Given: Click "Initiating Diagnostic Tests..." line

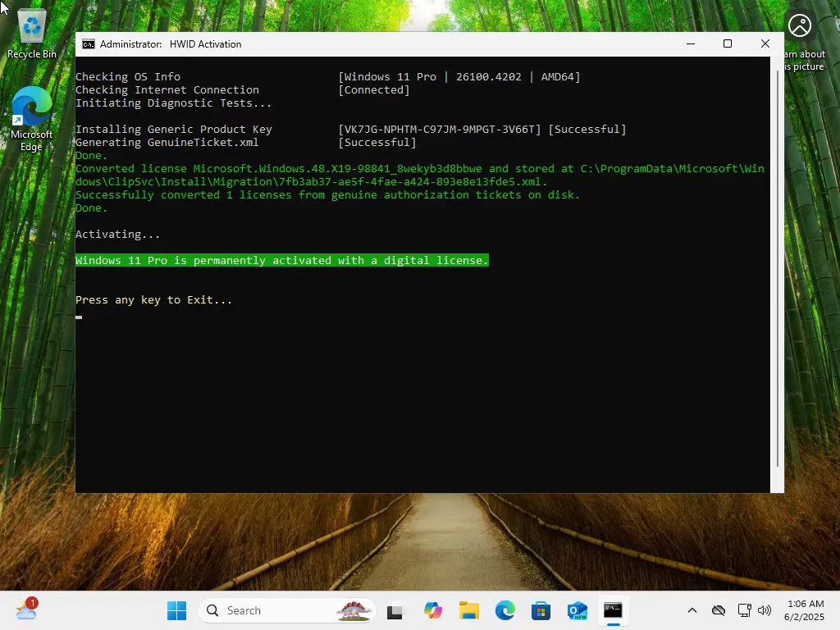Looking at the screenshot, I should point(173,103).
